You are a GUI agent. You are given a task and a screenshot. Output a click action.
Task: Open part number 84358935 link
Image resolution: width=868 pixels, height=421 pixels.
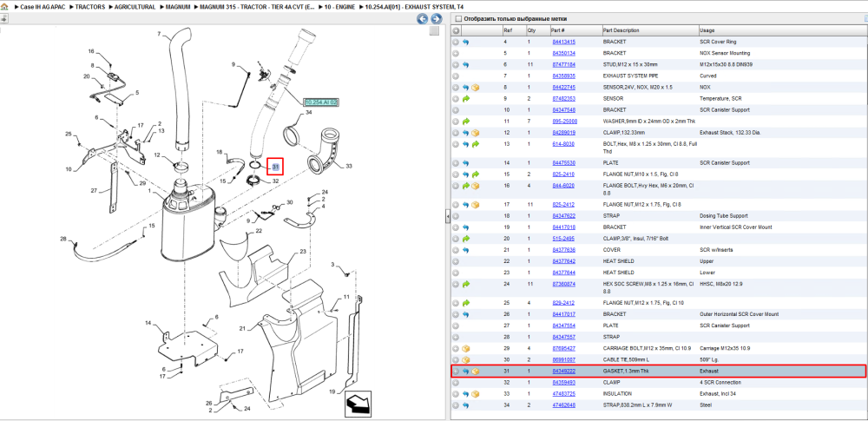coord(563,76)
